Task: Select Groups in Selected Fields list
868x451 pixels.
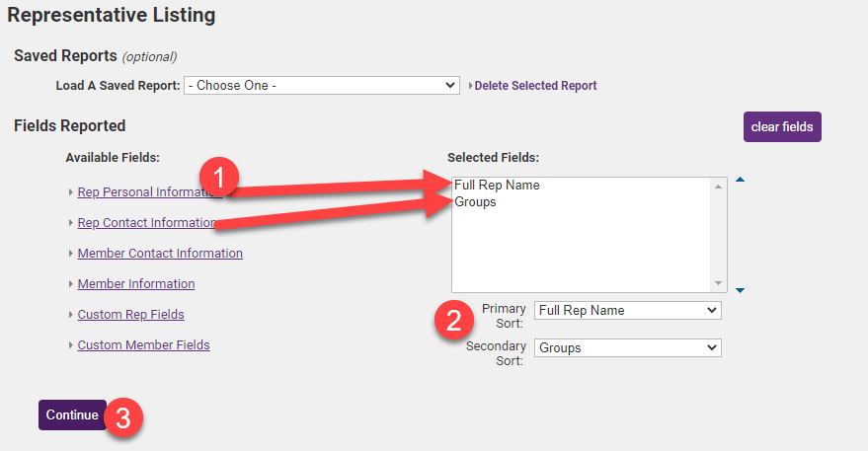Action: click(475, 202)
